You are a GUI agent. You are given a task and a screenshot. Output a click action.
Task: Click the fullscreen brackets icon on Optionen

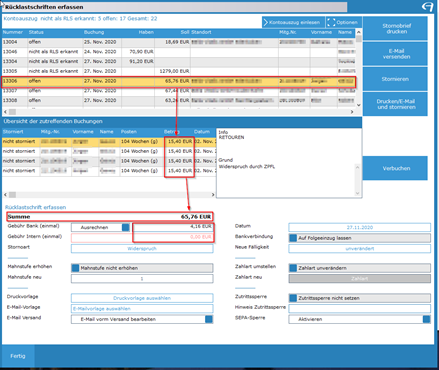pyautogui.click(x=331, y=22)
